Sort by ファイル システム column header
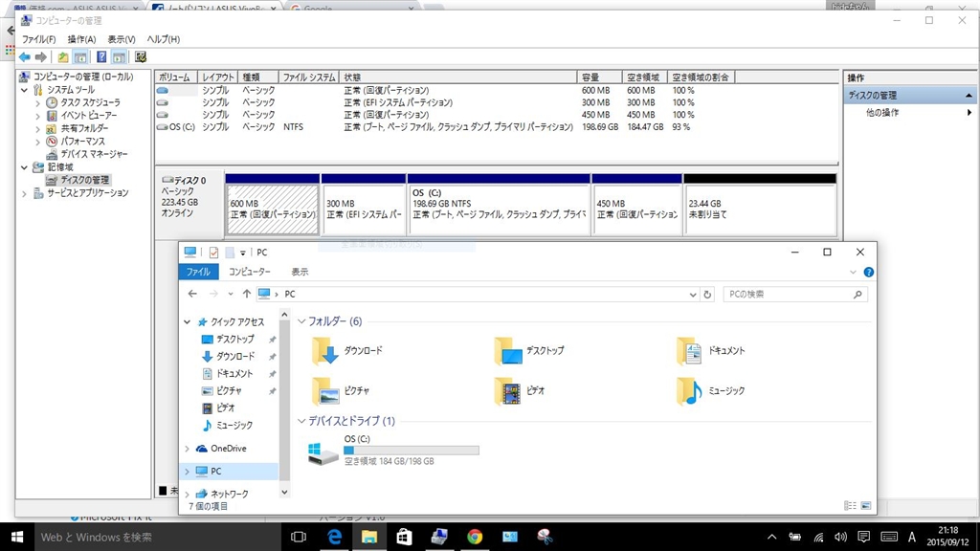 309,77
